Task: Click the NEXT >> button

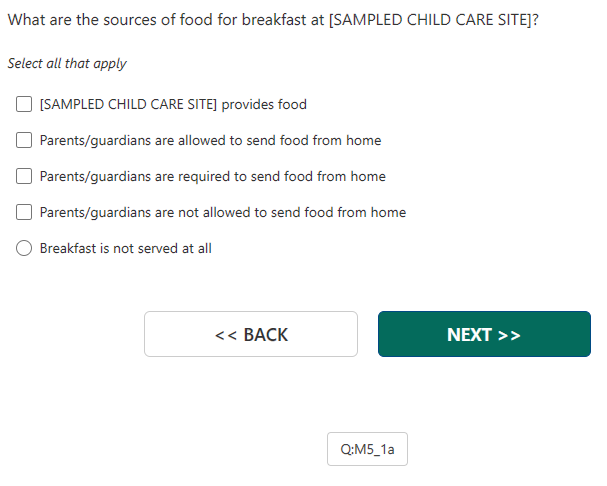Action: pos(484,334)
